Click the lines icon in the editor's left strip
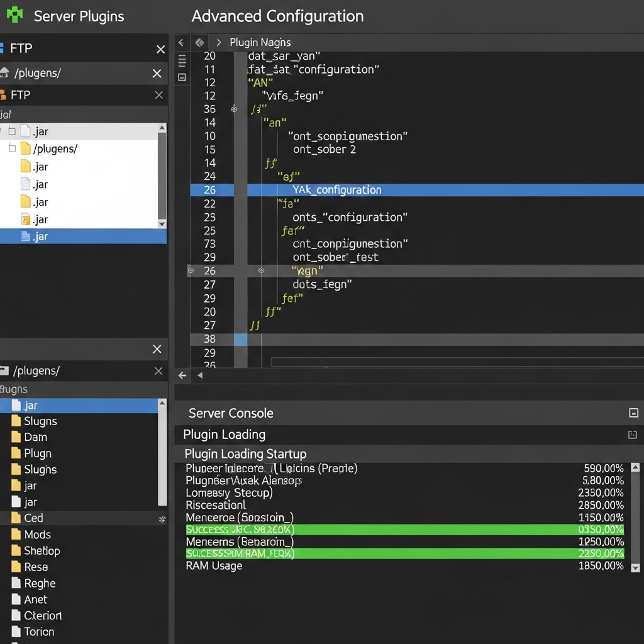Viewport: 644px width, 644px height. coord(182,60)
